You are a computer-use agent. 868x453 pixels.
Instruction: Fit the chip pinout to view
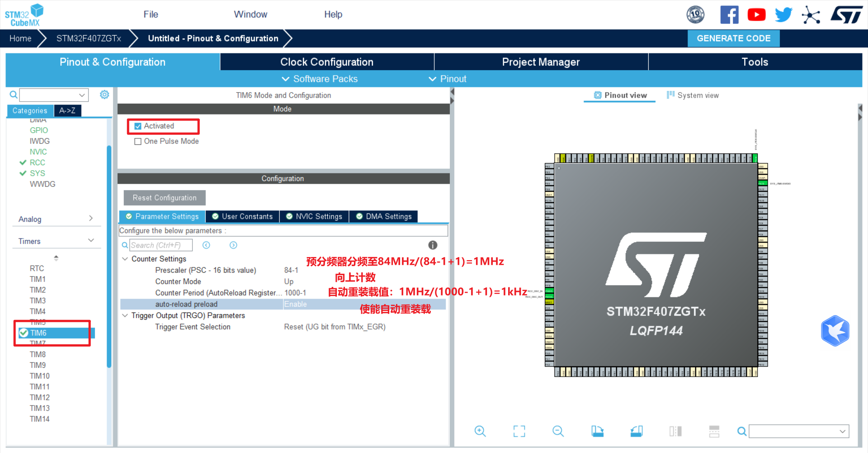click(519, 431)
